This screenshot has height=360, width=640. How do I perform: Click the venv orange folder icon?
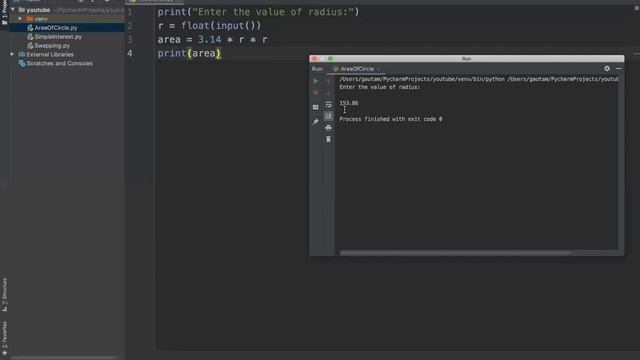pyautogui.click(x=30, y=19)
